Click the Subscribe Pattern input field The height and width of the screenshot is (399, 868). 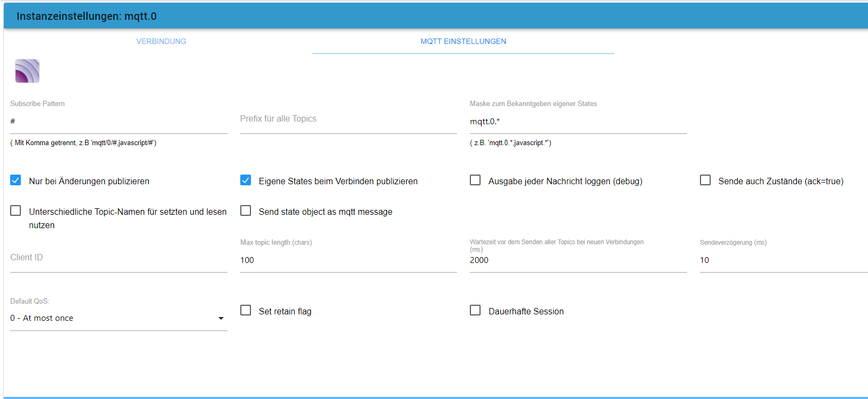pyautogui.click(x=118, y=122)
